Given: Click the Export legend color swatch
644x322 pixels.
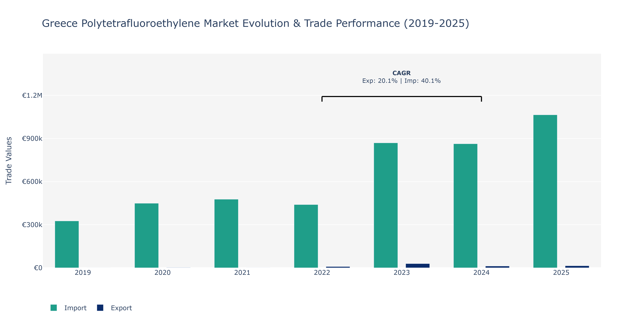Looking at the screenshot, I should click(x=100, y=308).
